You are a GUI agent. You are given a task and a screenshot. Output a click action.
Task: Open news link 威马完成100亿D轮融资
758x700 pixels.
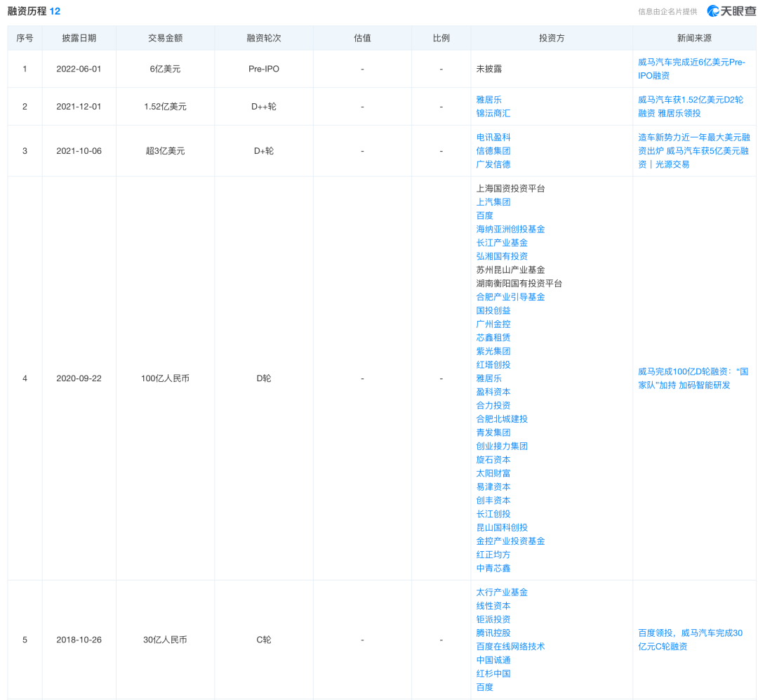(x=693, y=378)
